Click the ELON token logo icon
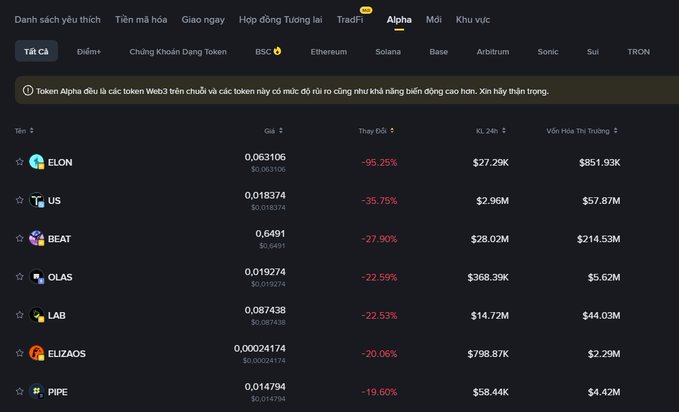This screenshot has width=679, height=412. 36,162
